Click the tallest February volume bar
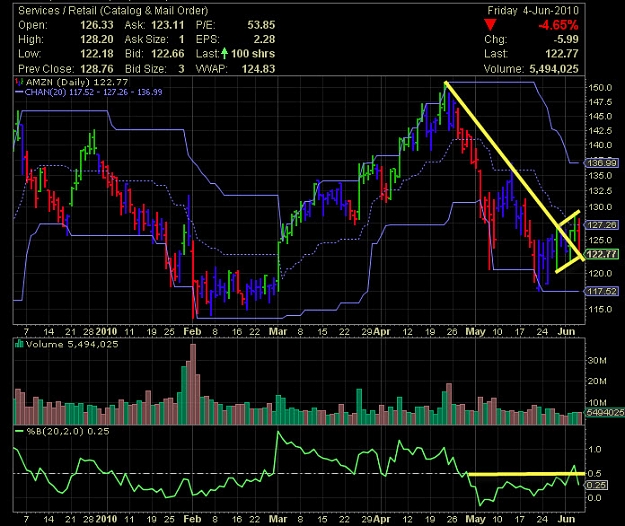This screenshot has height=526, width=625. click(x=193, y=385)
